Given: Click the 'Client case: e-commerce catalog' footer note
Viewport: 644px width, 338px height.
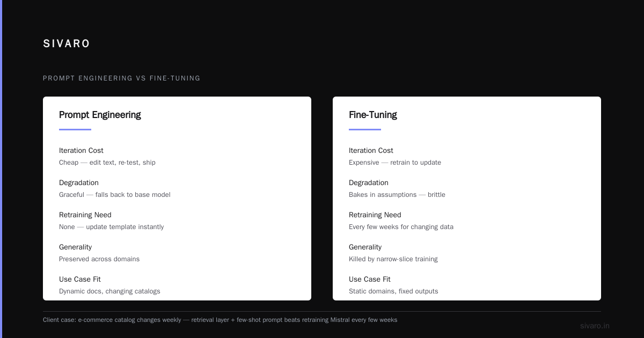Looking at the screenshot, I should click(220, 320).
